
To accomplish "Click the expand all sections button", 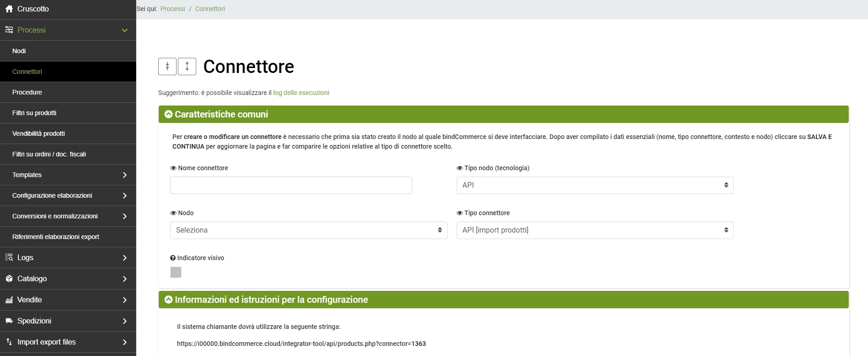I will click(187, 67).
